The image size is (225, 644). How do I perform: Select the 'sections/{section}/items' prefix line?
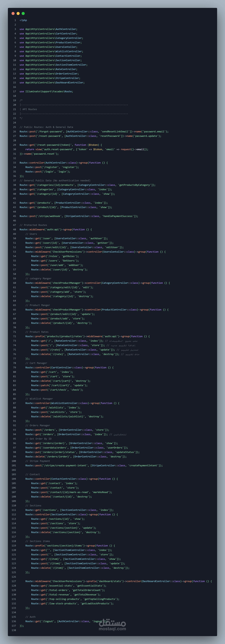pos(70,546)
